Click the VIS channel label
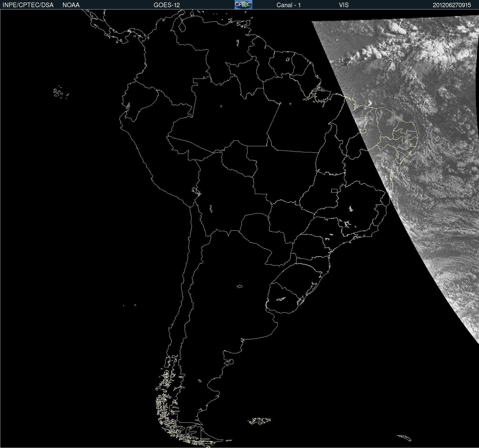 click(x=344, y=5)
